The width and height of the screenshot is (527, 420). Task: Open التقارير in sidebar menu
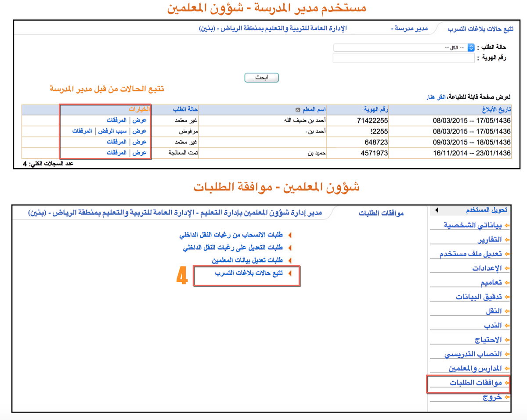(x=490, y=240)
